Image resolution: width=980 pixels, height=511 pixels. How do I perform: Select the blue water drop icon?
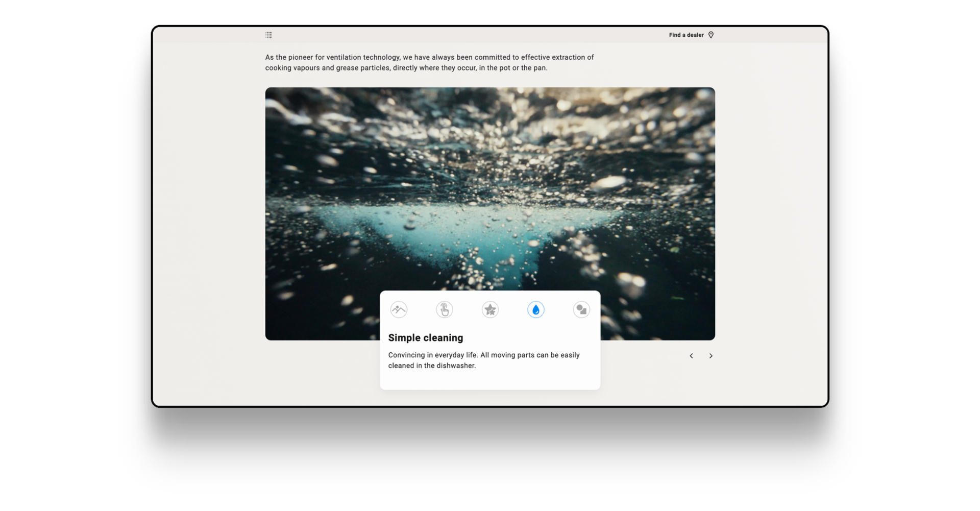click(535, 309)
